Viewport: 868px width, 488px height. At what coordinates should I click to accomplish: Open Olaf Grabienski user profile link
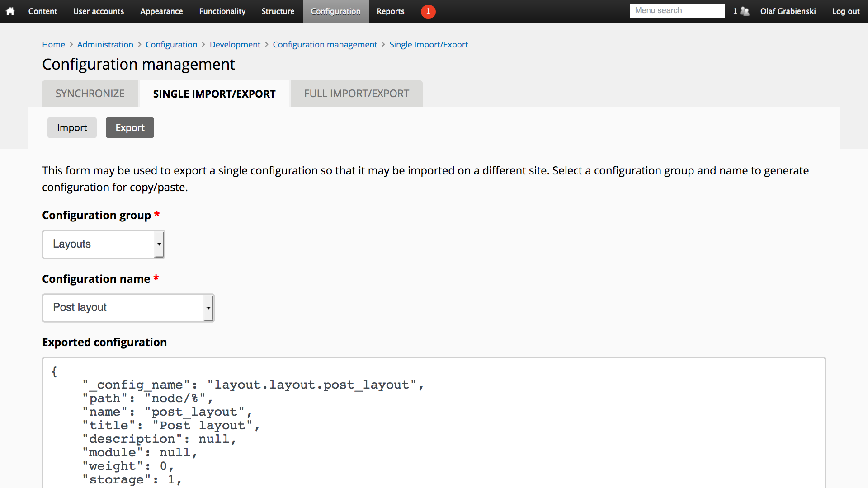pyautogui.click(x=788, y=11)
